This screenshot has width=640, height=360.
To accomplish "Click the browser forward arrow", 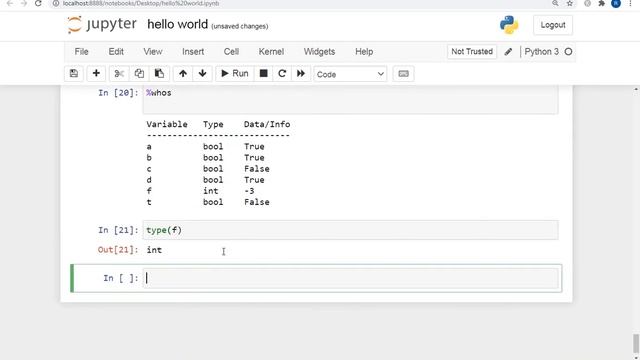I will (x=24, y=3).
